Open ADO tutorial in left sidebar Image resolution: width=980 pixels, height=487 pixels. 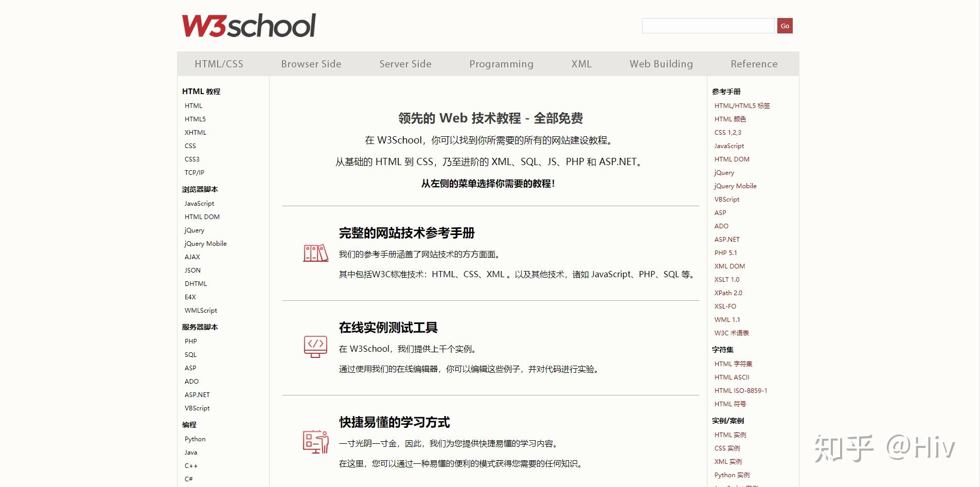[x=191, y=381]
